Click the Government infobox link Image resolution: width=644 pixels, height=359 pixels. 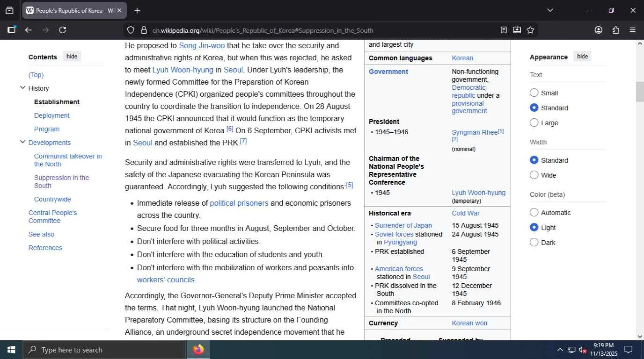(x=388, y=72)
